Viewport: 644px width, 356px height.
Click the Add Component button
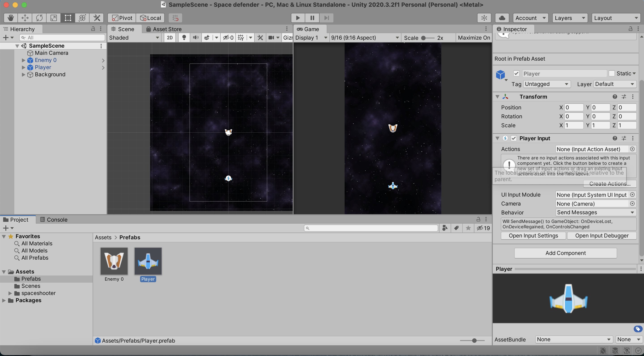565,253
